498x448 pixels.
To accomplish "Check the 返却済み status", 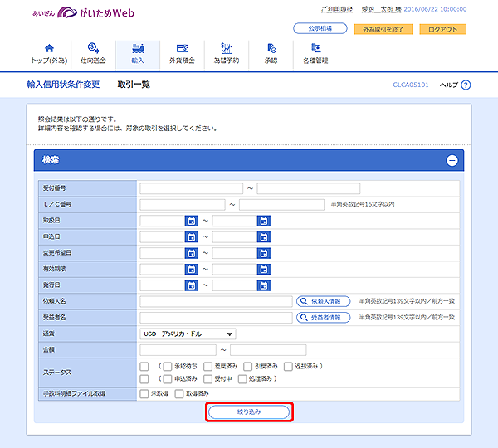I will coord(288,367).
